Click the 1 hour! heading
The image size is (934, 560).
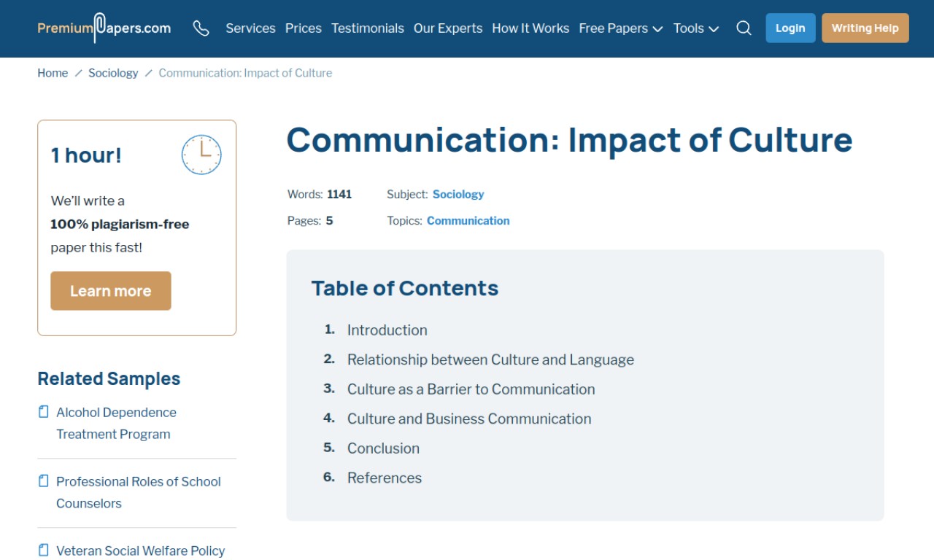pyautogui.click(x=86, y=155)
